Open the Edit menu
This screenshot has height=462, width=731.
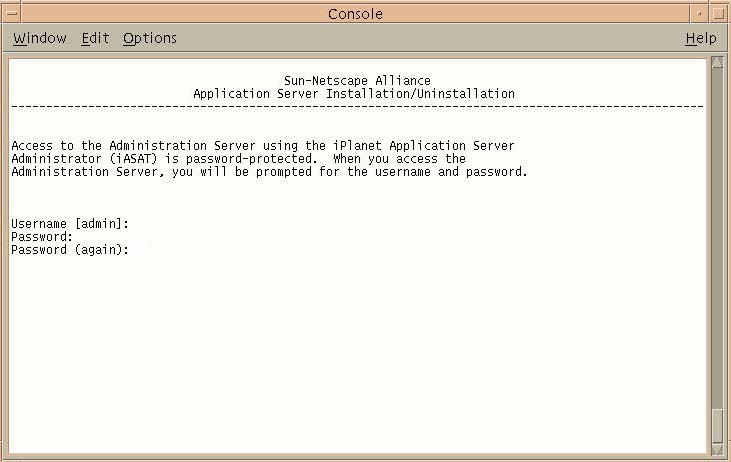click(95, 38)
